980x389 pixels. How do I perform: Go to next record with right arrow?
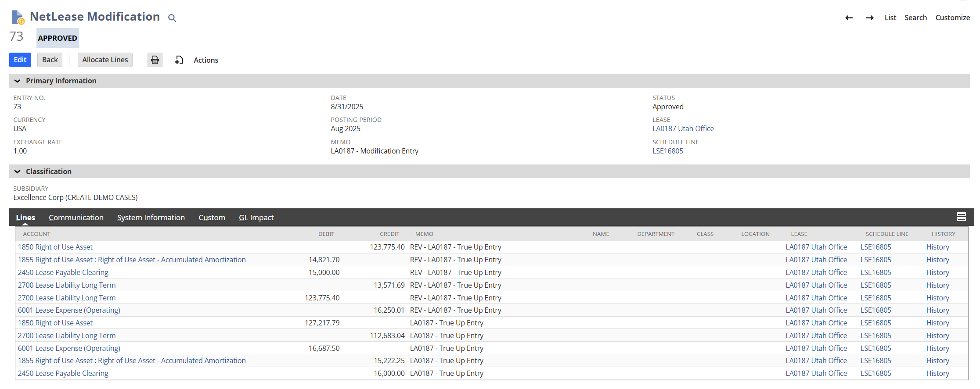click(869, 18)
